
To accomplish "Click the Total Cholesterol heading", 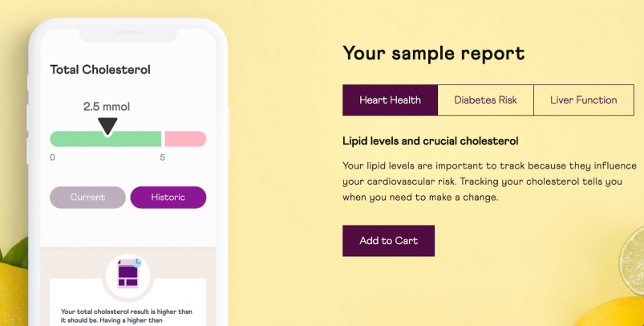I will [x=100, y=70].
